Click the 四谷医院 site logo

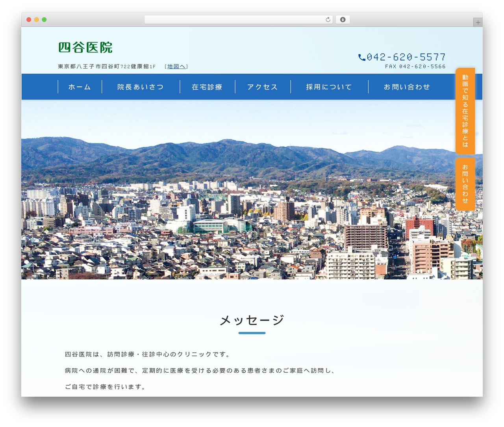click(85, 48)
